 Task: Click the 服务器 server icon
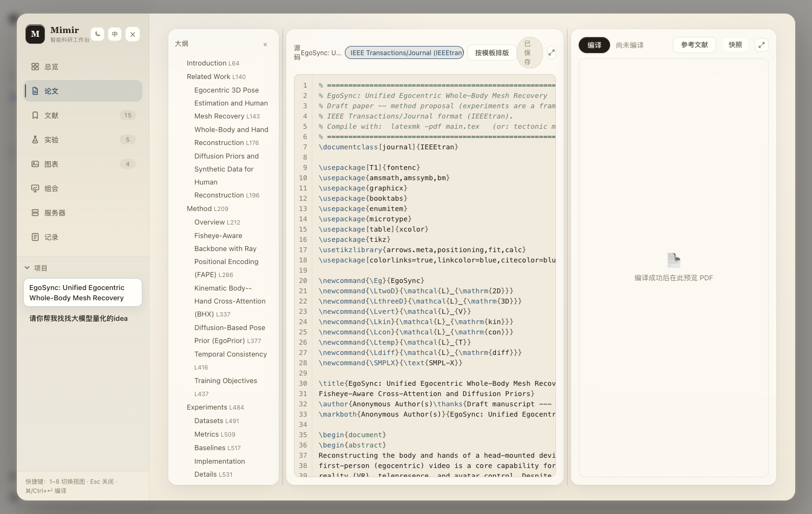(x=35, y=213)
